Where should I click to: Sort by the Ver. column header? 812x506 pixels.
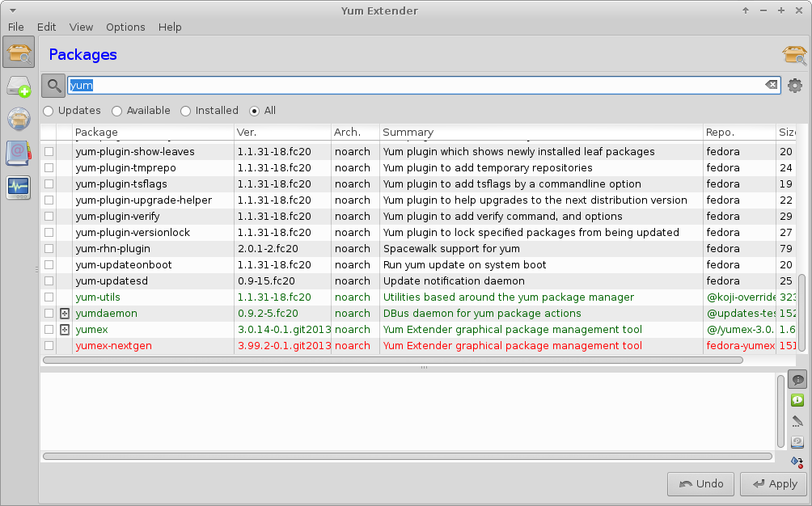coord(282,132)
